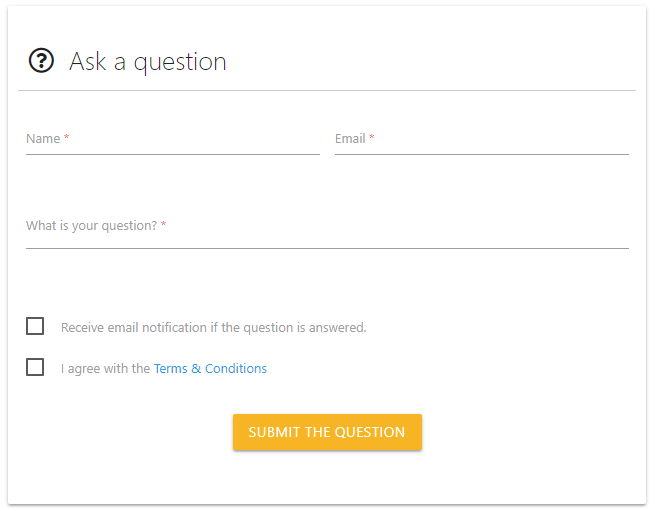Click the question mark icon in the header

tap(41, 61)
